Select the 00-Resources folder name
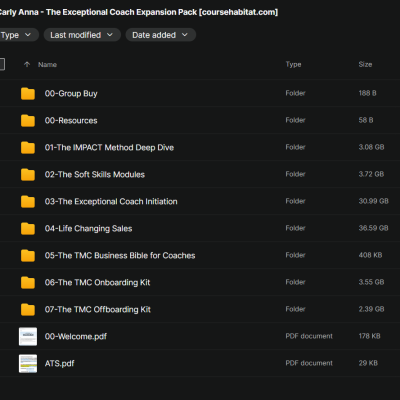Screen dimensions: 400x400 (x=71, y=121)
